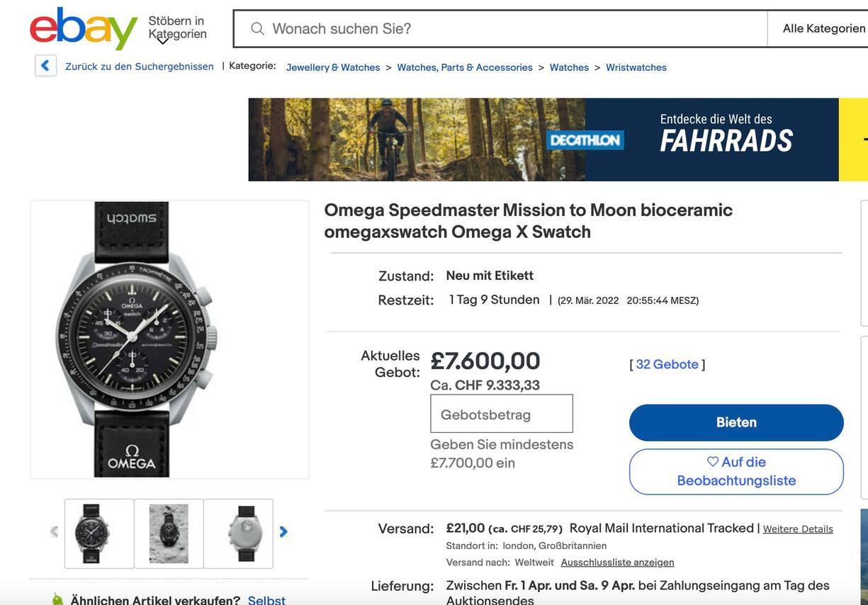Click the blue back arrow chevron
The height and width of the screenshot is (605, 868).
click(x=45, y=64)
